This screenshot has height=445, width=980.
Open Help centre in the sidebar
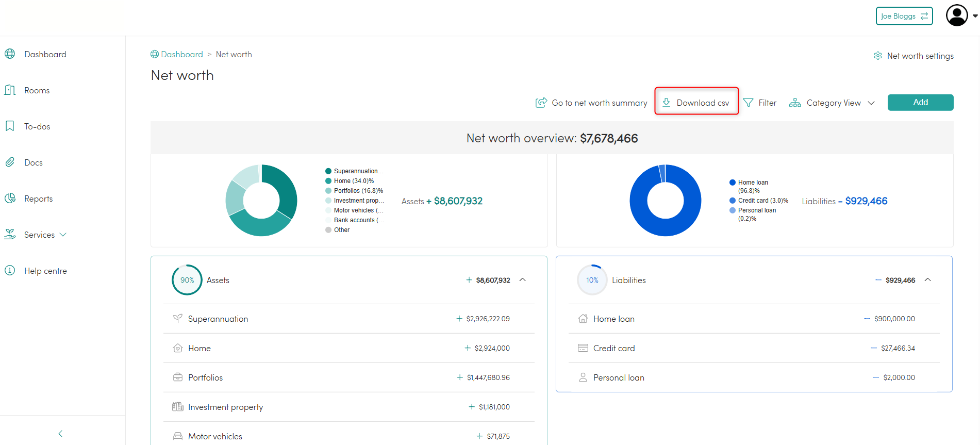(45, 271)
